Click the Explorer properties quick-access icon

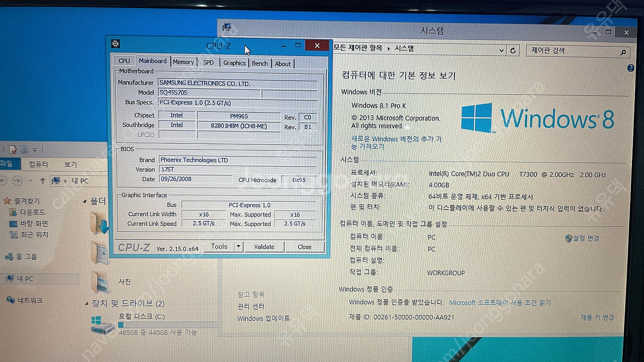13,149
